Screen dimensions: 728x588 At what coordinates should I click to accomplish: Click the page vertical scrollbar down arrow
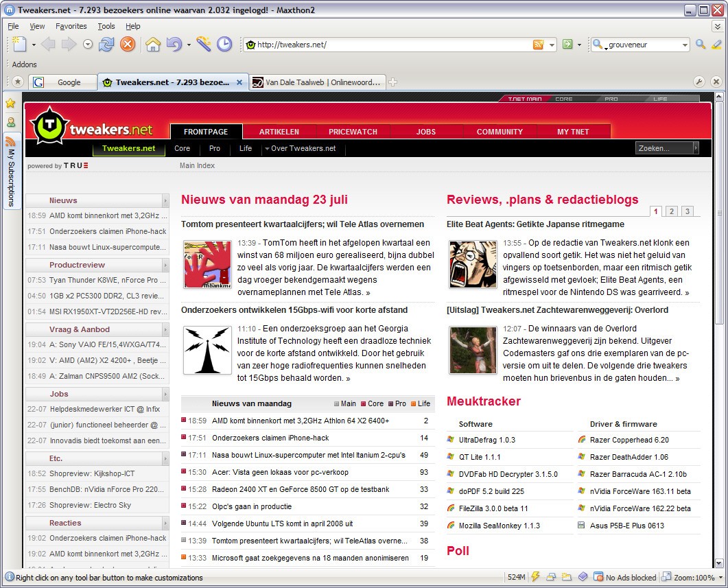click(x=718, y=563)
